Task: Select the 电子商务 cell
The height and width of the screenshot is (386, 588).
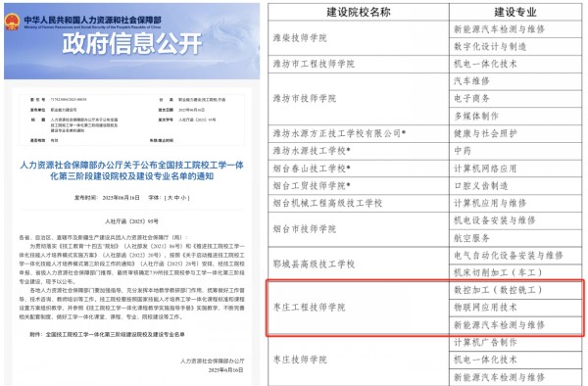Action: (x=515, y=99)
